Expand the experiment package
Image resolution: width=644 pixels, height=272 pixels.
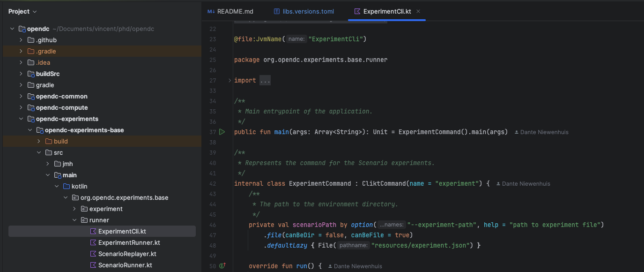74,209
